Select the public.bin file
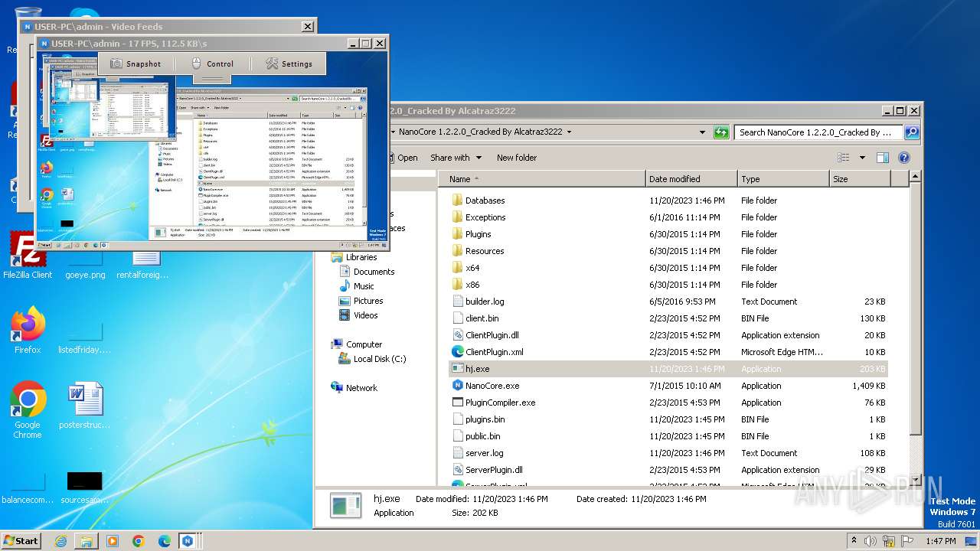980x551 pixels. pyautogui.click(x=668, y=436)
